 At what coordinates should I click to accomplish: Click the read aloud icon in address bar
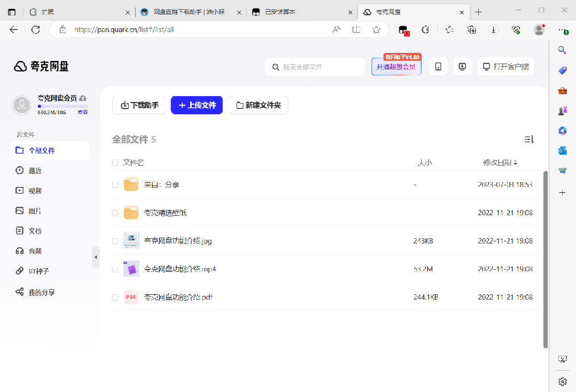click(336, 30)
